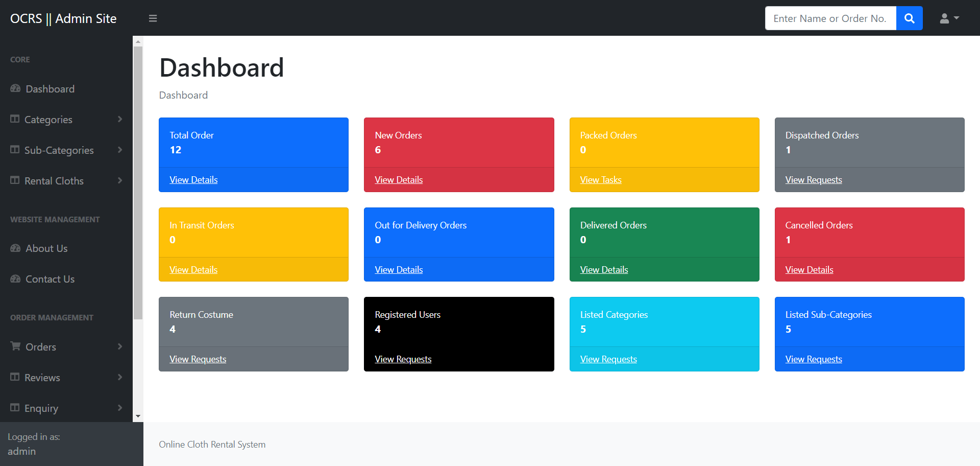Click the About Us sidebar icon
Image resolution: width=980 pixels, height=466 pixels.
(x=15, y=248)
